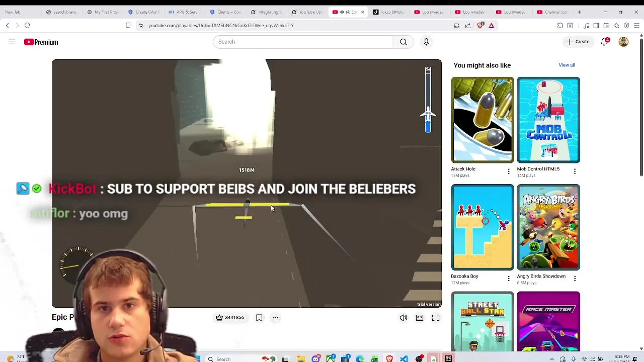Go back with browser back arrow

coord(7,25)
